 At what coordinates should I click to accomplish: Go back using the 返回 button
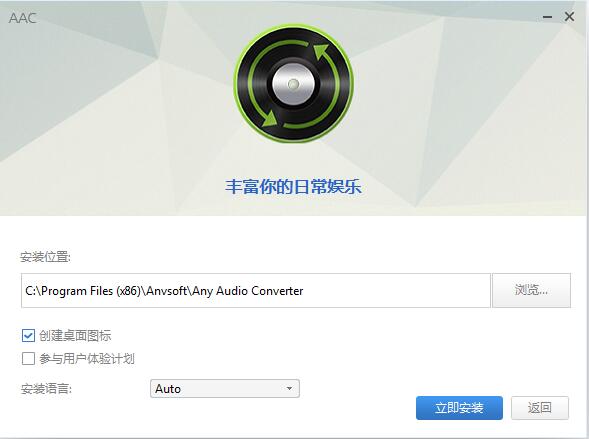[x=540, y=408]
